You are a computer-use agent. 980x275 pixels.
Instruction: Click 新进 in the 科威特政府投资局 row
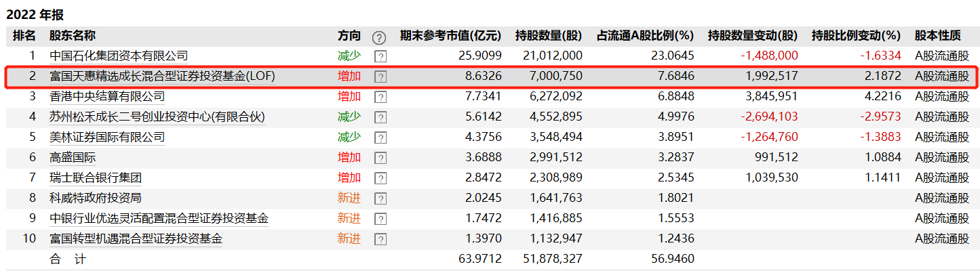point(349,198)
